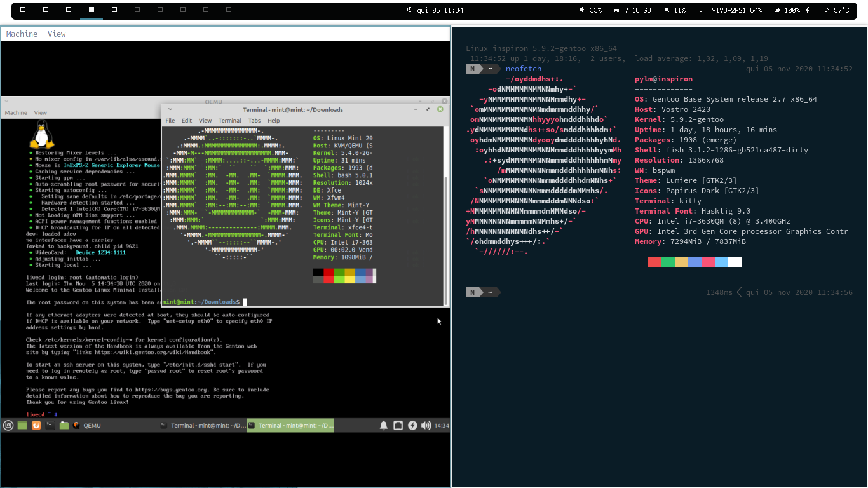868x488 pixels.
Task: Open the power manager lightning icon
Action: (412, 426)
